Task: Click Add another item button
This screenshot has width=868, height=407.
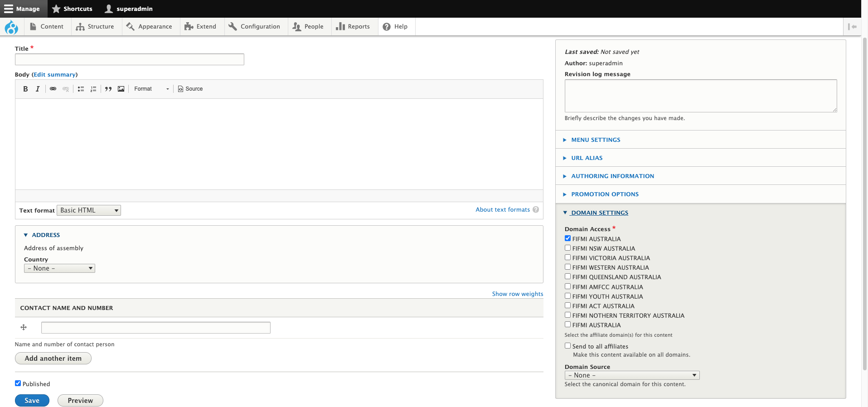Action: 53,359
